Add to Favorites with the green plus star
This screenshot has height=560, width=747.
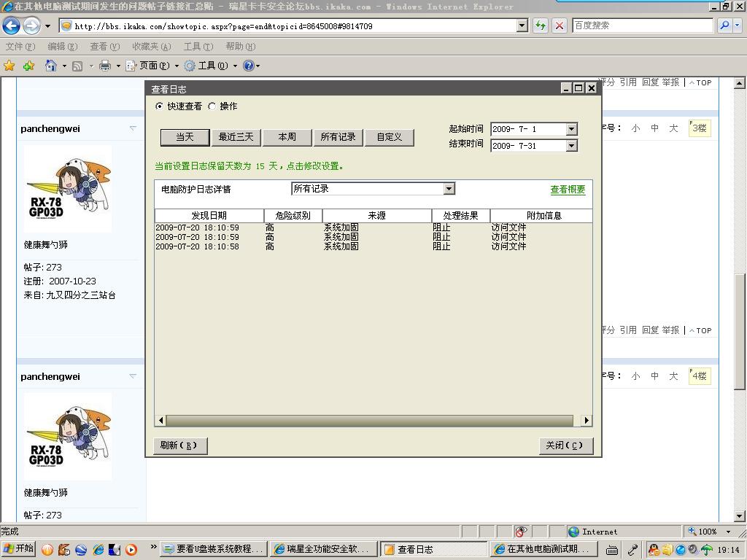click(x=28, y=66)
